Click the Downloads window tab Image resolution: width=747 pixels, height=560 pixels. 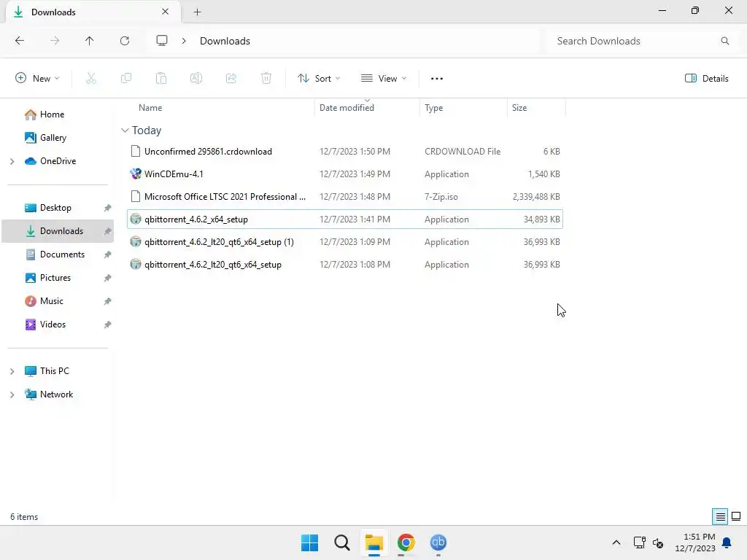point(93,12)
